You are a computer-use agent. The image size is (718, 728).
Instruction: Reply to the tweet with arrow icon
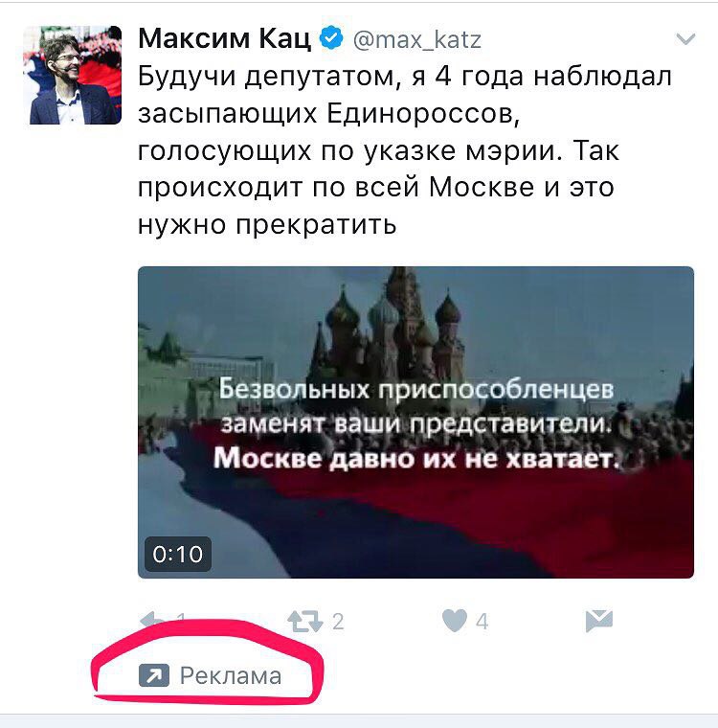tap(153, 620)
